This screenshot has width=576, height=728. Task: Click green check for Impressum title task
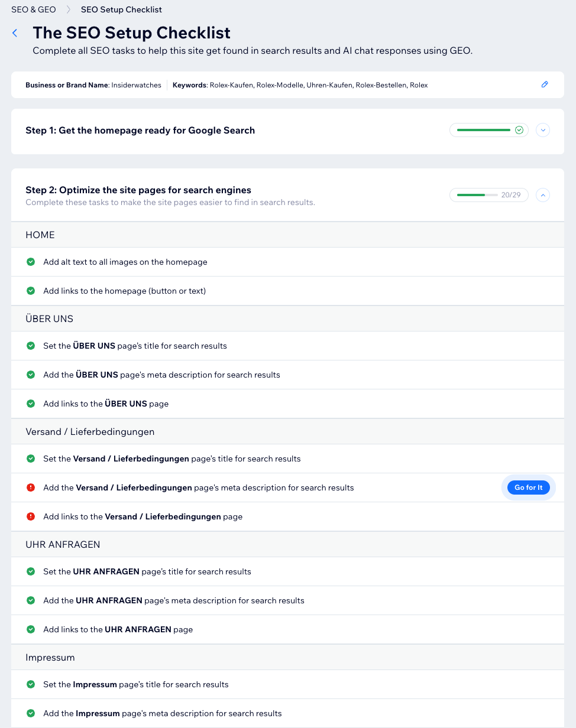pyautogui.click(x=31, y=684)
